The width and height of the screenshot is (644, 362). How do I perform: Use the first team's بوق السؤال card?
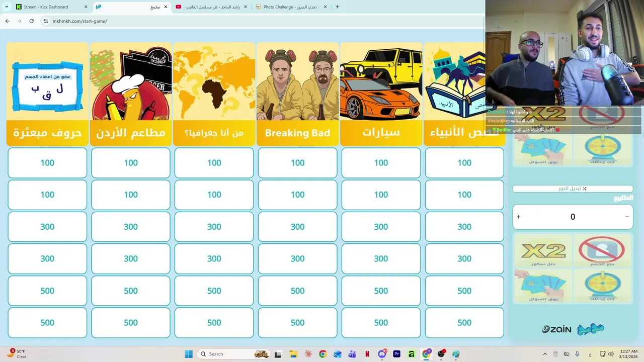pos(543,150)
